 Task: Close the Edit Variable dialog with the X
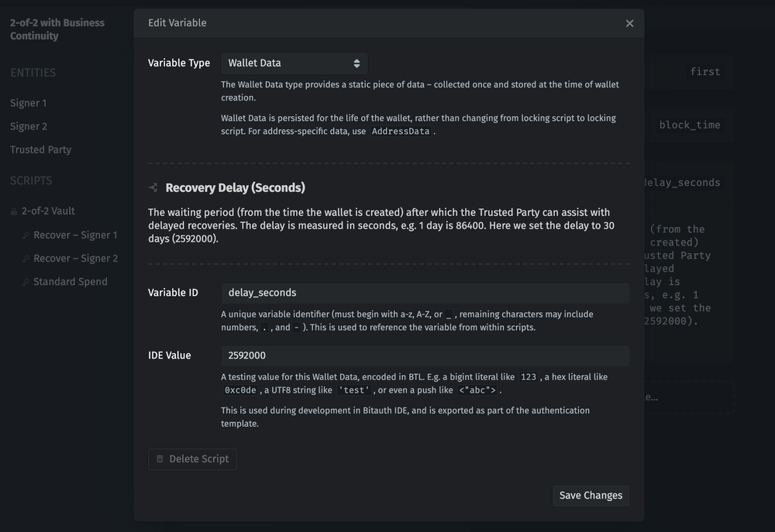point(629,23)
